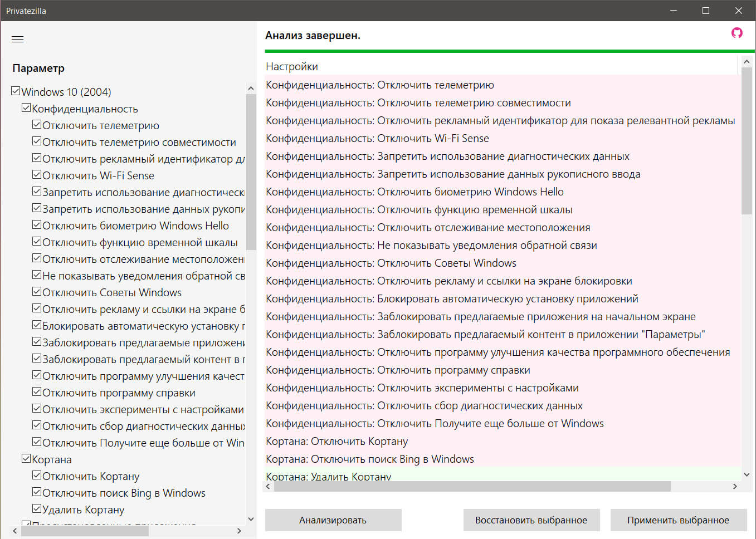Minimize the Privatezilla window
This screenshot has width=756, height=539.
pos(674,11)
